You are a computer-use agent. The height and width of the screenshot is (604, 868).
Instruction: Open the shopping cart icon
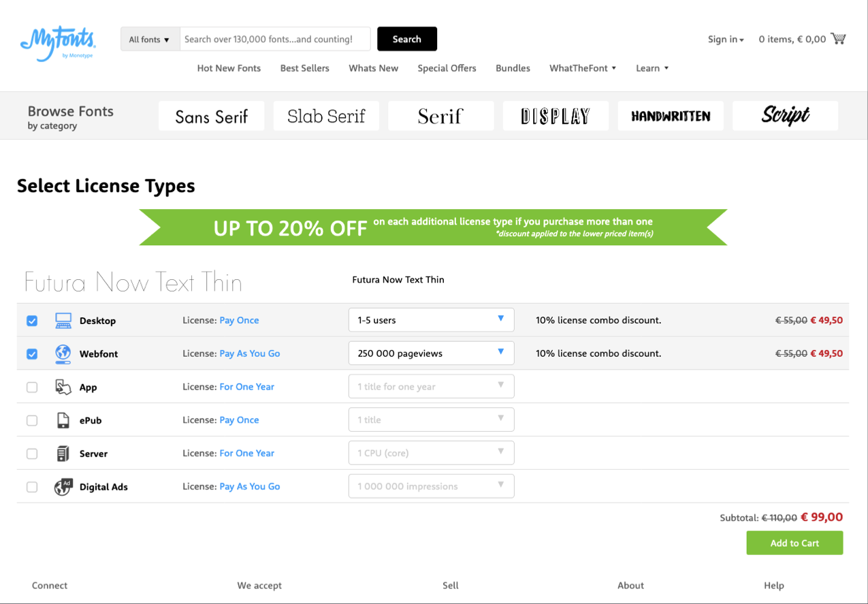[839, 39]
